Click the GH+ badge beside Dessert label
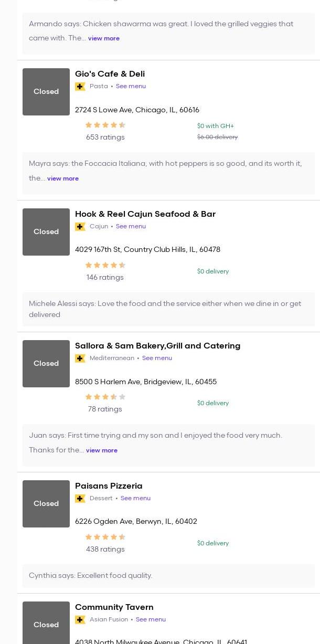The height and width of the screenshot is (644, 320). (80, 499)
